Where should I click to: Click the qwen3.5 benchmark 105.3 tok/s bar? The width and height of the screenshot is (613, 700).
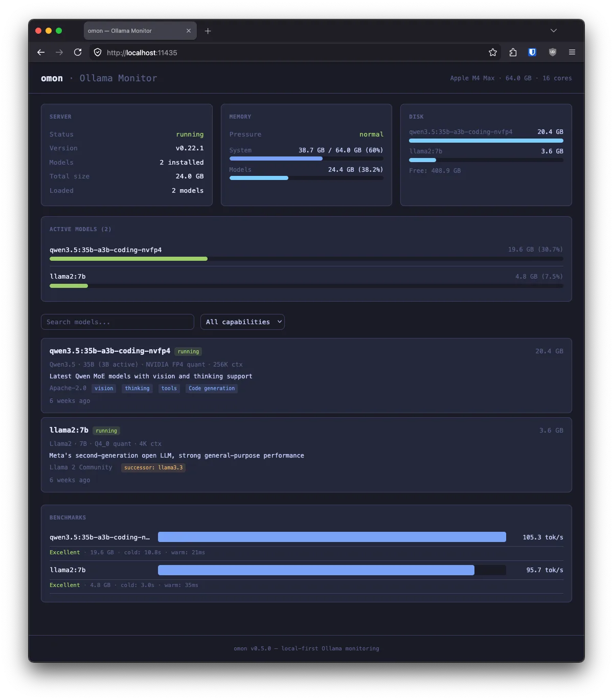coord(332,537)
